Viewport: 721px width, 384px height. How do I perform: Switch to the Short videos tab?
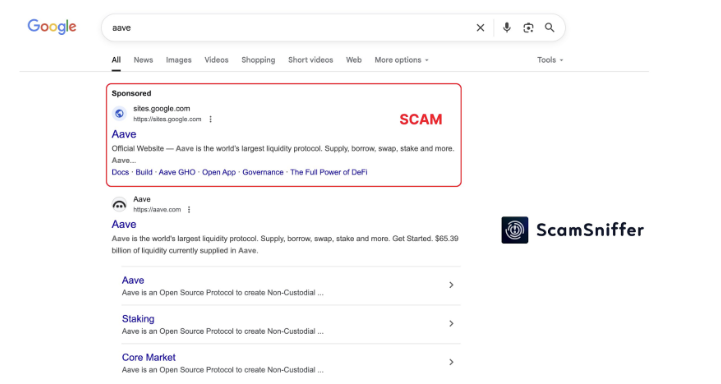coord(310,60)
